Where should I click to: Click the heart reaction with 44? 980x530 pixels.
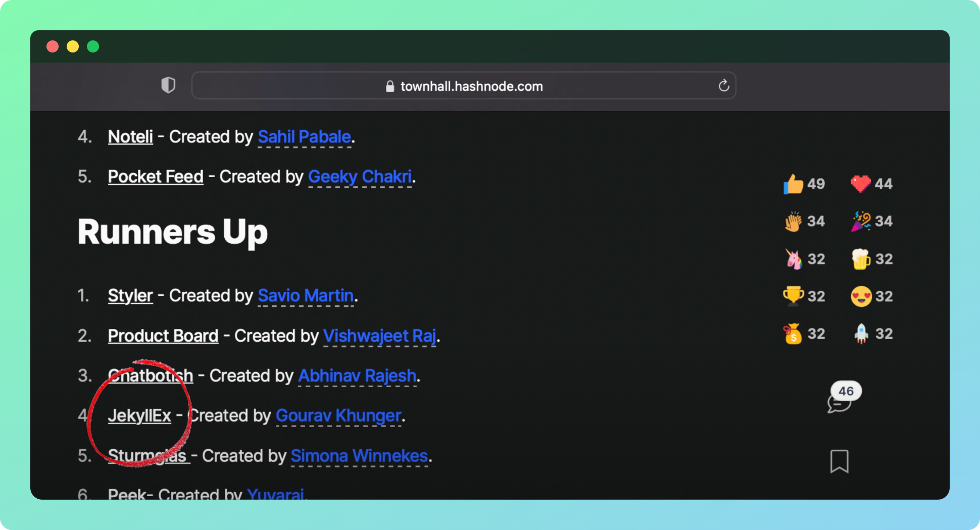pos(871,184)
